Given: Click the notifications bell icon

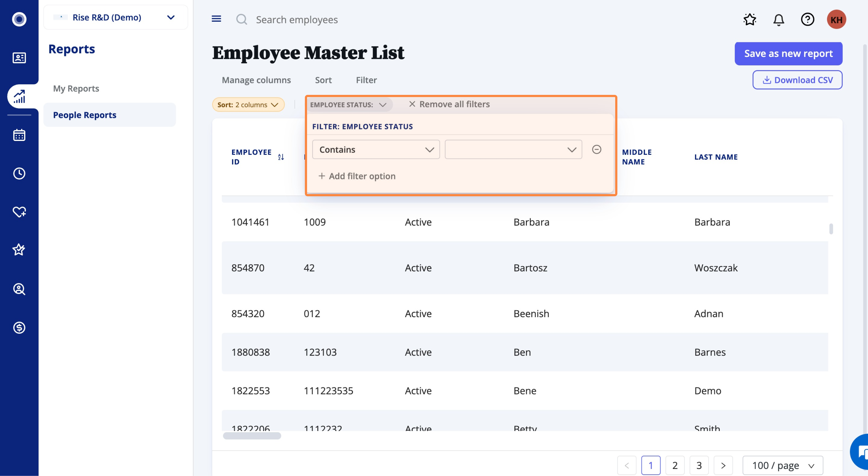Looking at the screenshot, I should 778,20.
